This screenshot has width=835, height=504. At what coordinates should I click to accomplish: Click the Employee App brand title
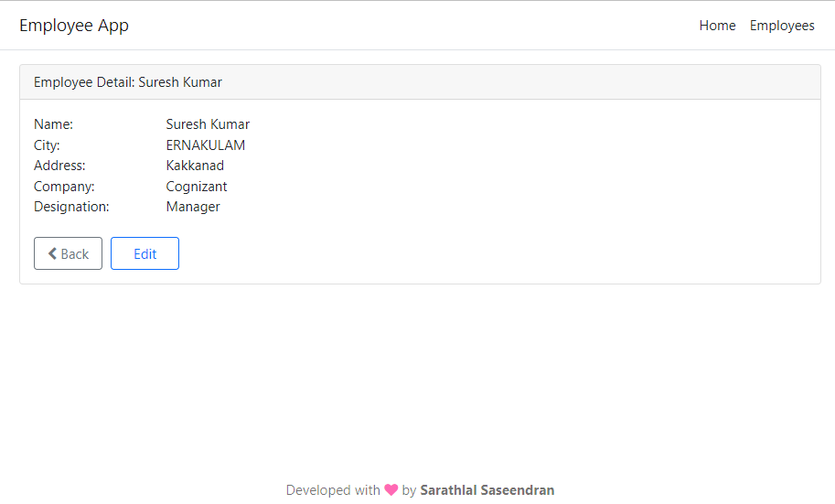(74, 26)
